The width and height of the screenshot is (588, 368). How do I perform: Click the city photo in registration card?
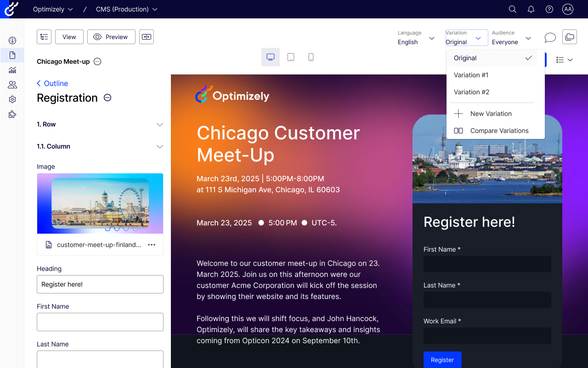[x=487, y=159]
